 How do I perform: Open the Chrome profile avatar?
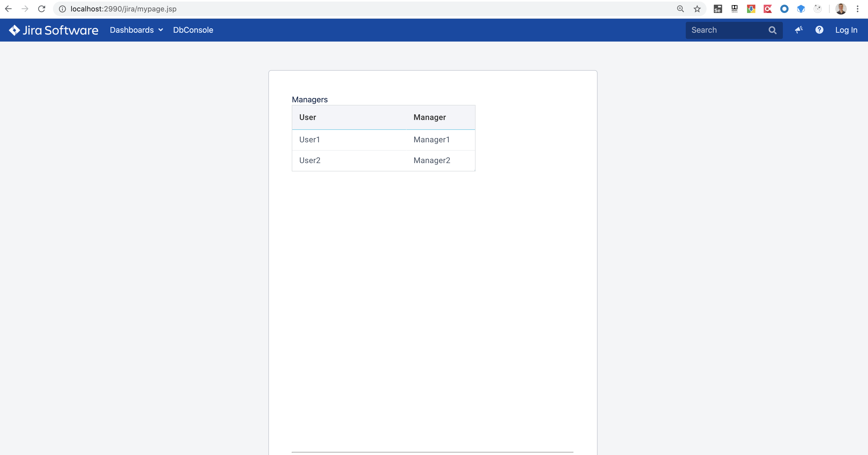841,9
